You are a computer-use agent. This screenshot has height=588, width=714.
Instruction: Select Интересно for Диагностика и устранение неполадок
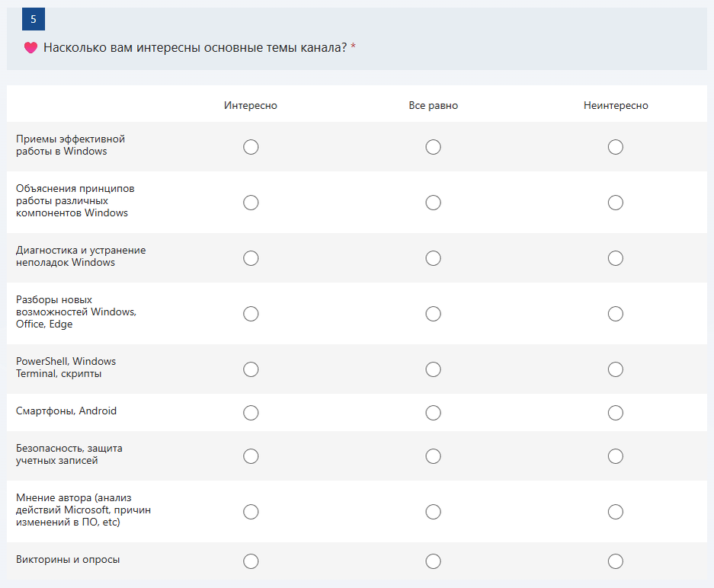click(x=251, y=258)
